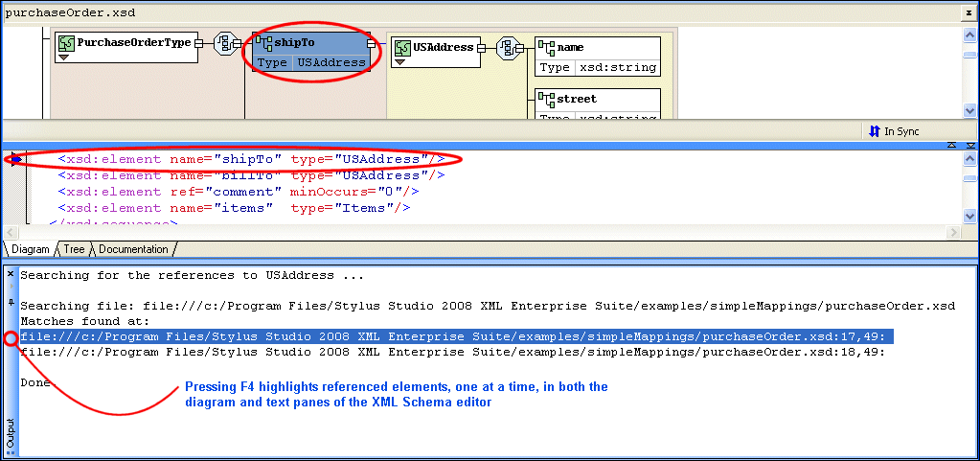This screenshot has width=980, height=461.
Task: Select the sequence compositor after USAddress
Action: click(509, 47)
